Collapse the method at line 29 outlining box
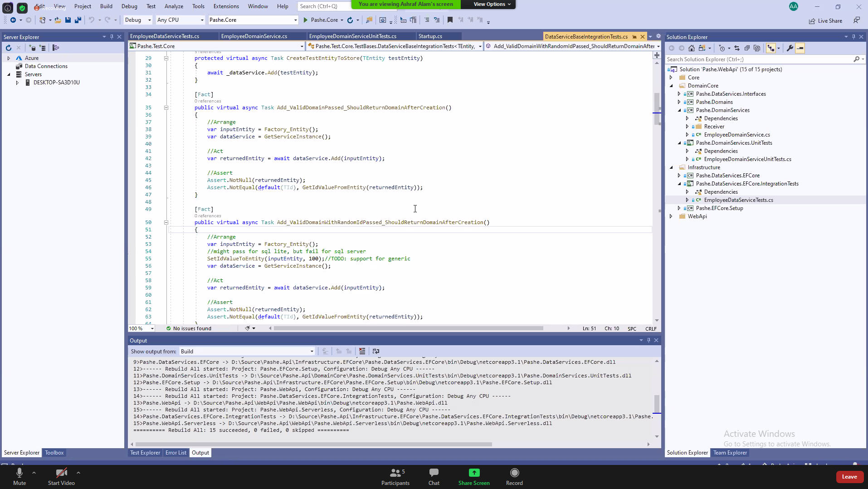Viewport: 868px width, 489px height. [166, 59]
